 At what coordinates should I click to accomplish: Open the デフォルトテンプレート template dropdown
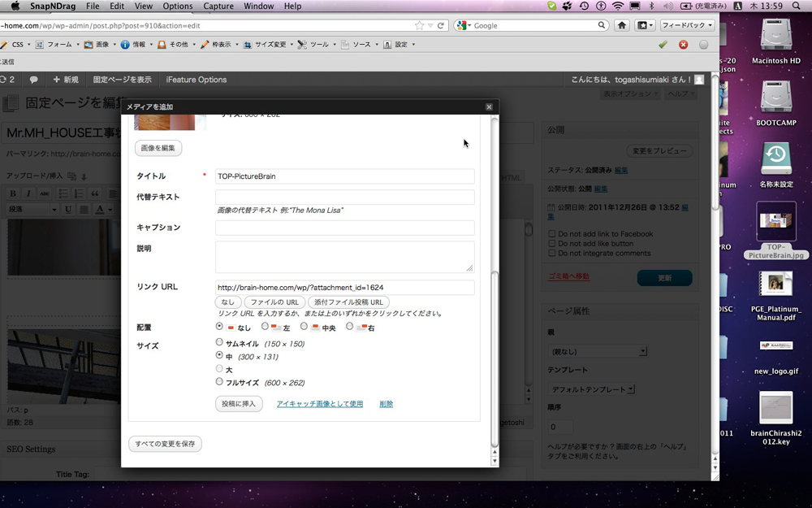click(x=591, y=389)
